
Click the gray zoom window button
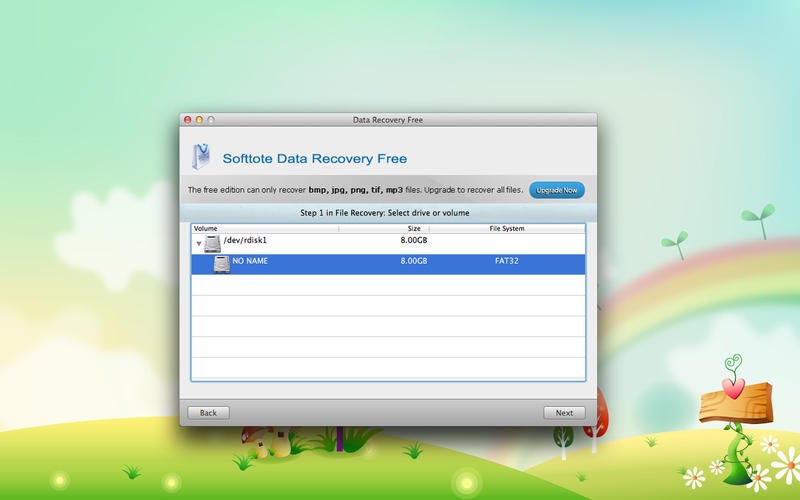click(x=211, y=120)
